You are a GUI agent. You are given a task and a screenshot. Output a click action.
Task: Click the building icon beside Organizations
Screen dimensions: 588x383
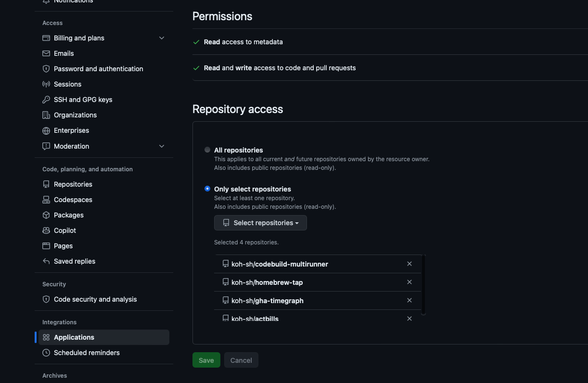click(46, 115)
